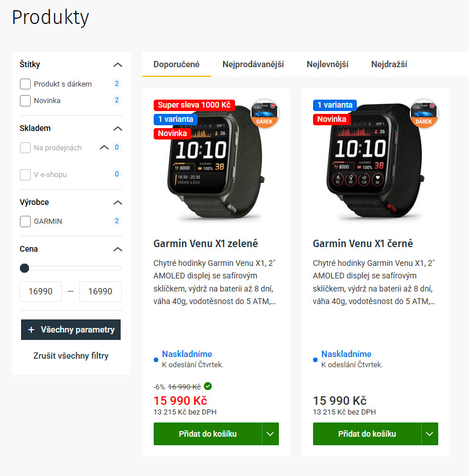Screen dimensions: 469x476
Task: Click the 1 varianta badge on Venu X1 černé
Action: pos(335,105)
